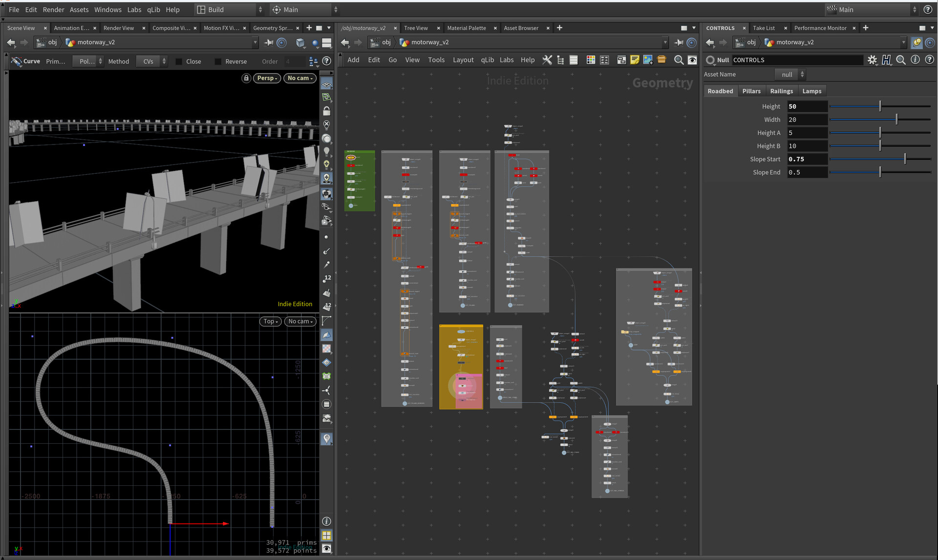Image resolution: width=938 pixels, height=560 pixels.
Task: Click the info icon in parameter pane
Action: (915, 60)
